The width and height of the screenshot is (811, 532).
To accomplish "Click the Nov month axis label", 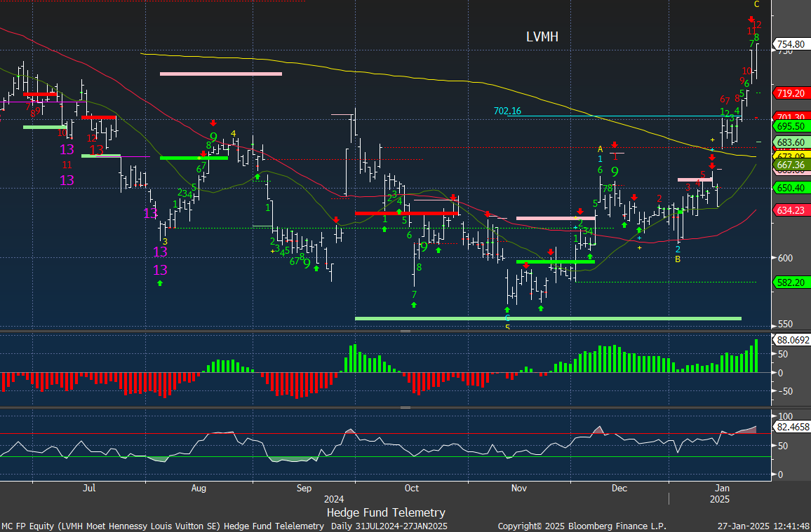I will (x=518, y=488).
